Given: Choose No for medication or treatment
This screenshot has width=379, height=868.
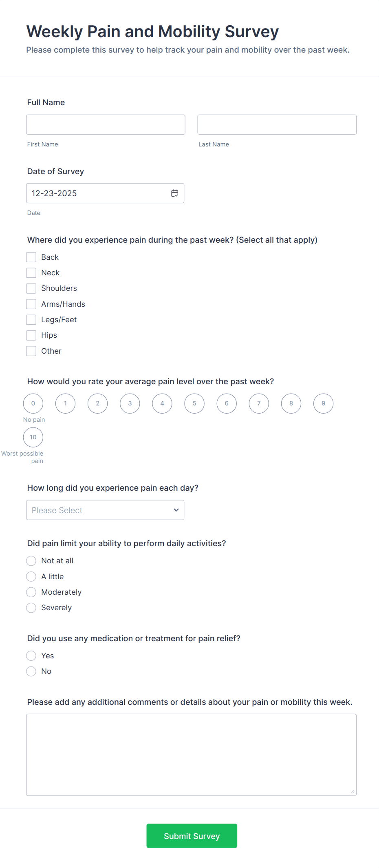Looking at the screenshot, I should pos(31,671).
